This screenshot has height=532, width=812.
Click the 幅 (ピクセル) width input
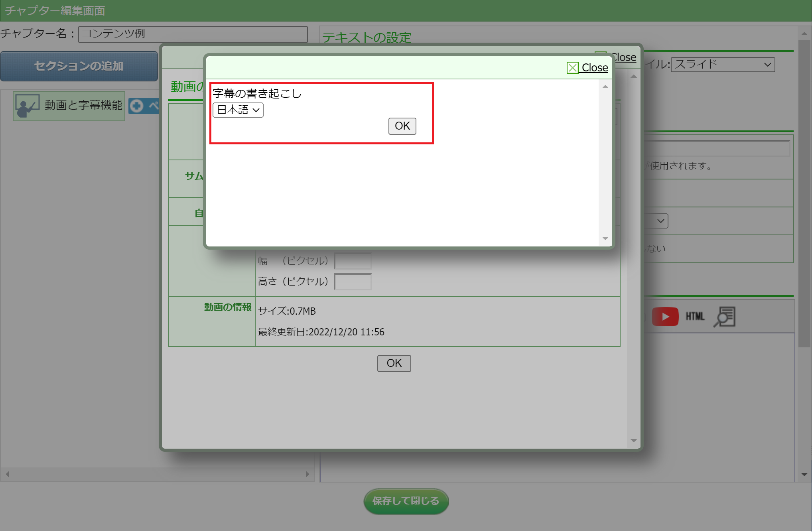pyautogui.click(x=353, y=261)
